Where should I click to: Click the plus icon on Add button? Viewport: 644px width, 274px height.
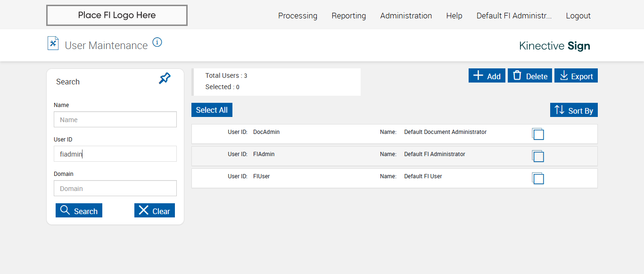coord(478,75)
